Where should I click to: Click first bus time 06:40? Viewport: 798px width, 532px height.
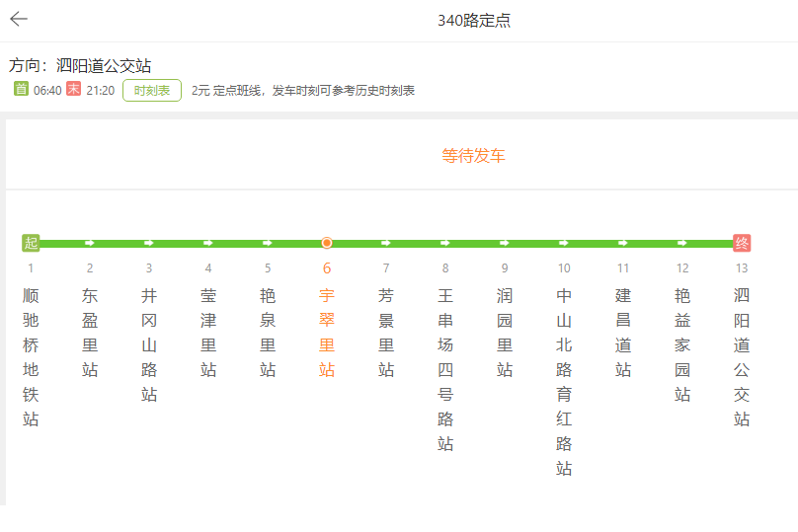[x=47, y=91]
